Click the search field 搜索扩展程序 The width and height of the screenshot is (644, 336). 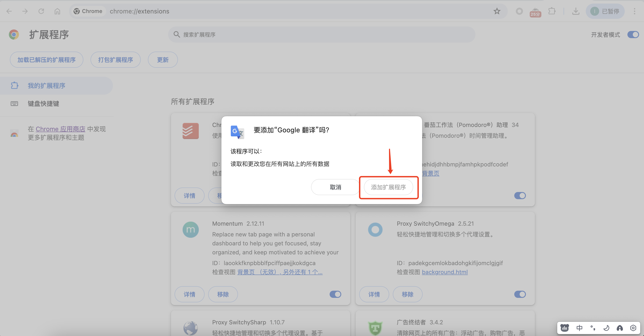[322, 35]
